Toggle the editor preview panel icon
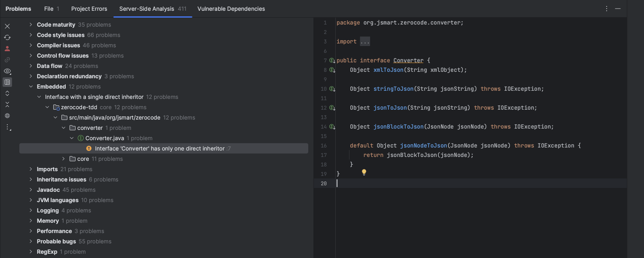This screenshot has height=258, width=644. (x=7, y=82)
